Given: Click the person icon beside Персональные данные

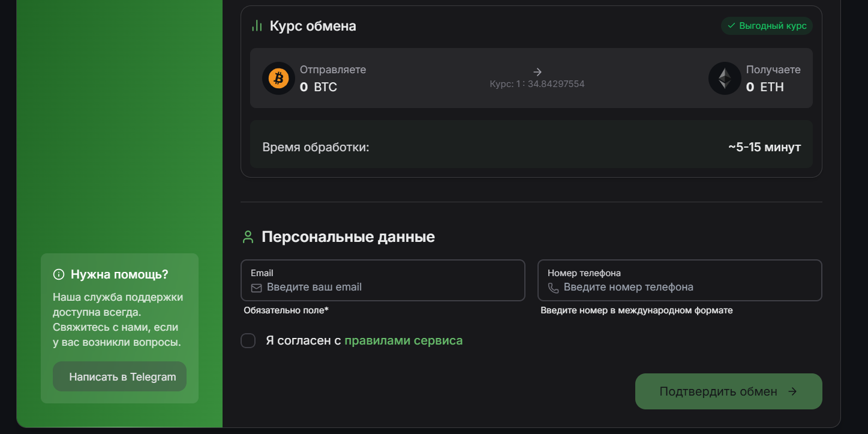Looking at the screenshot, I should coord(248,237).
